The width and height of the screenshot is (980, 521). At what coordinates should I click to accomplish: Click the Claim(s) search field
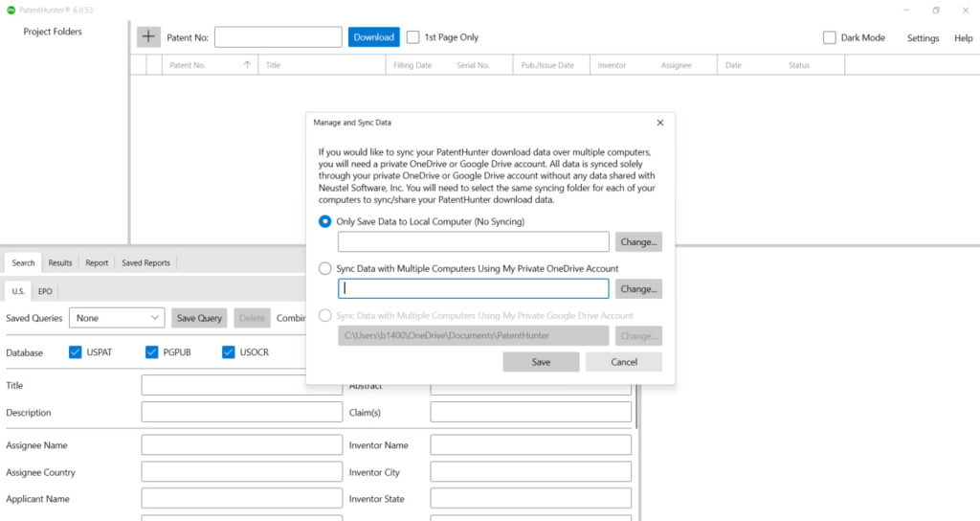click(530, 412)
